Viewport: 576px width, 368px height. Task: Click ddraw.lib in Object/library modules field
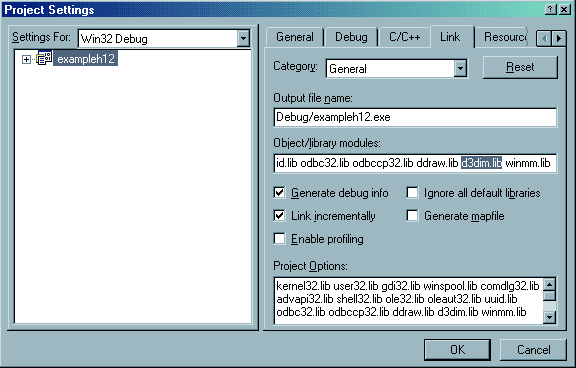click(x=438, y=163)
